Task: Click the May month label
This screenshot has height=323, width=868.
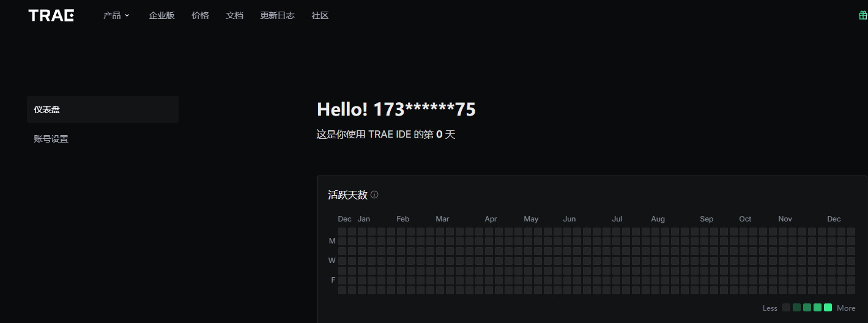Action: pos(531,219)
